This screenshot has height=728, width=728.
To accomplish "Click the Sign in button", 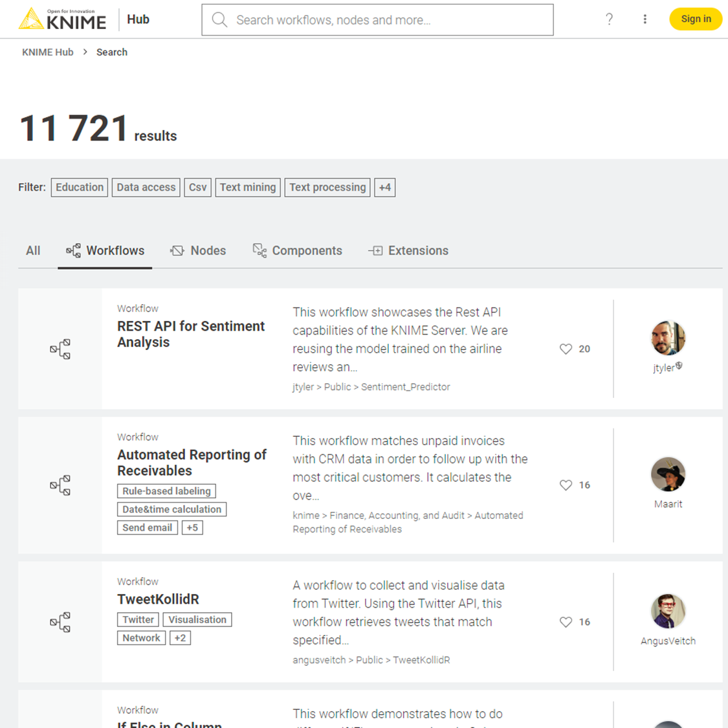I will pyautogui.click(x=696, y=19).
